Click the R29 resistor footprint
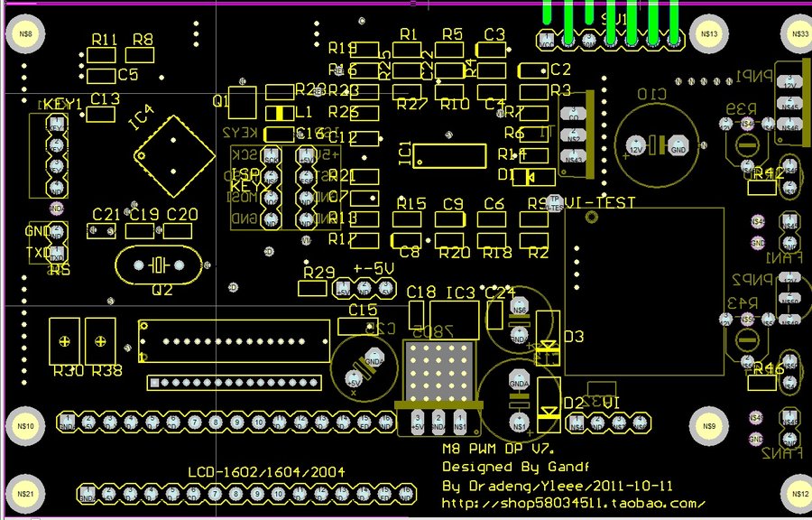Viewport: 812px width, 520px height. [312, 287]
